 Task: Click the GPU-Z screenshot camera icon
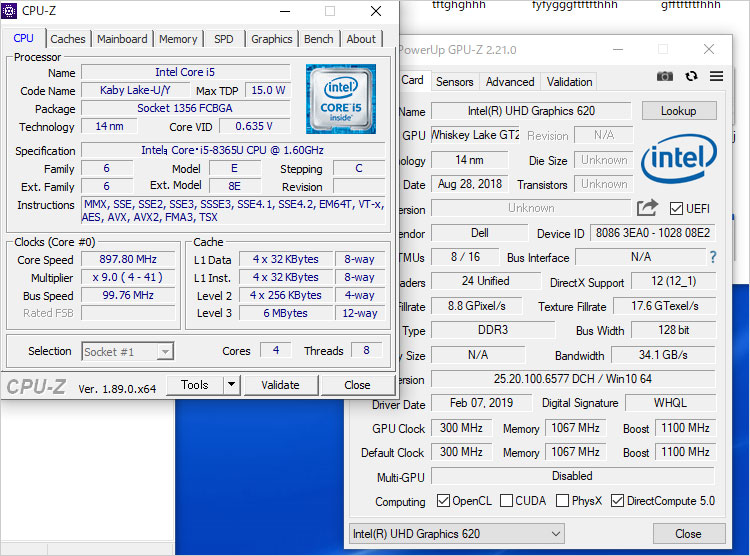(664, 77)
